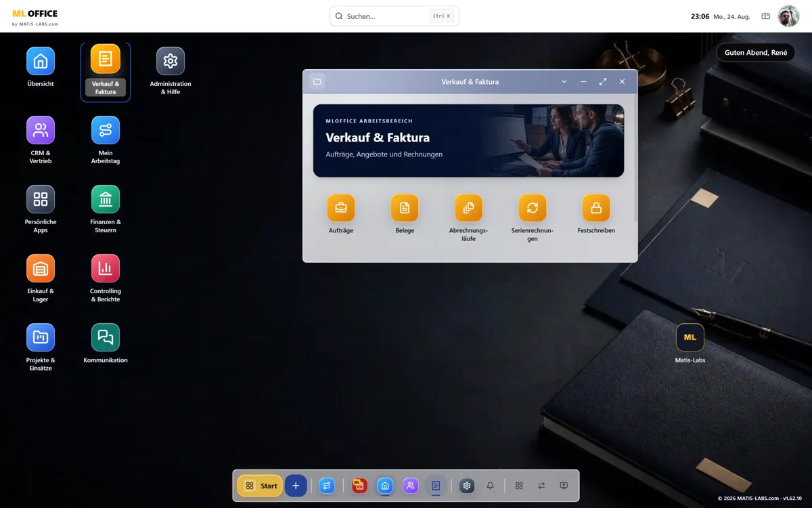Open notifications bell in the dock

pyautogui.click(x=491, y=486)
